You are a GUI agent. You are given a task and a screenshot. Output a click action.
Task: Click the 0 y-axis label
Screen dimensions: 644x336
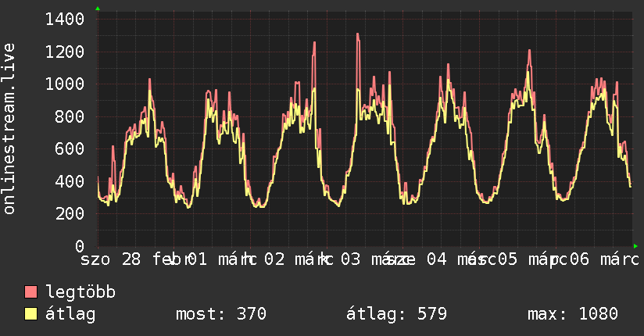[80, 246]
